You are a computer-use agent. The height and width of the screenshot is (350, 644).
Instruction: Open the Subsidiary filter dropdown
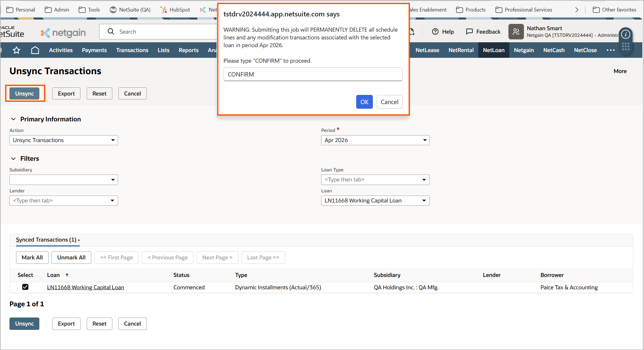[x=63, y=180]
